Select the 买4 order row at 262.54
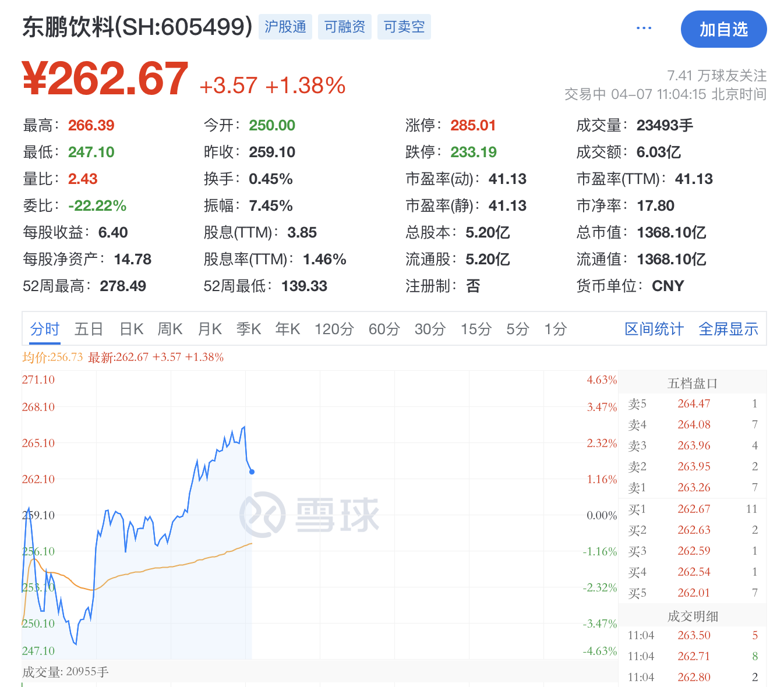784x687 pixels. point(693,572)
